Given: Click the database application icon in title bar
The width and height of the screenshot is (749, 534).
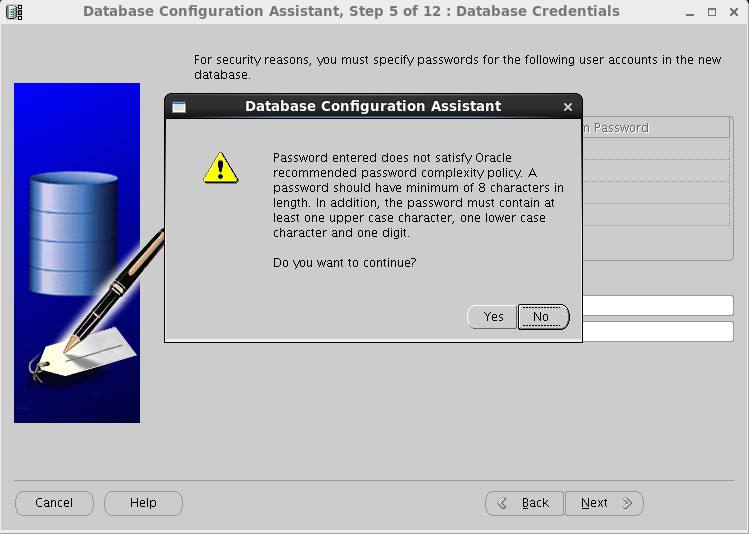Looking at the screenshot, I should (x=14, y=12).
